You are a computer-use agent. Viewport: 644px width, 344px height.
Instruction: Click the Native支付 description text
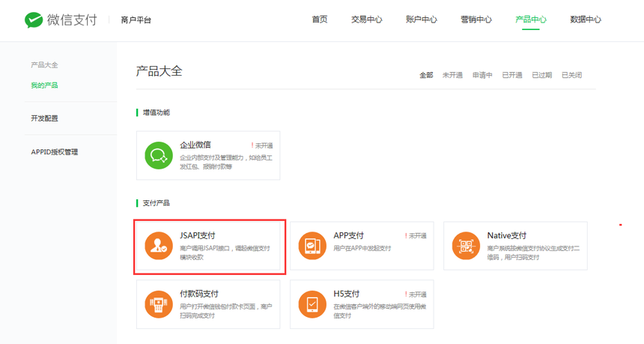click(x=533, y=253)
